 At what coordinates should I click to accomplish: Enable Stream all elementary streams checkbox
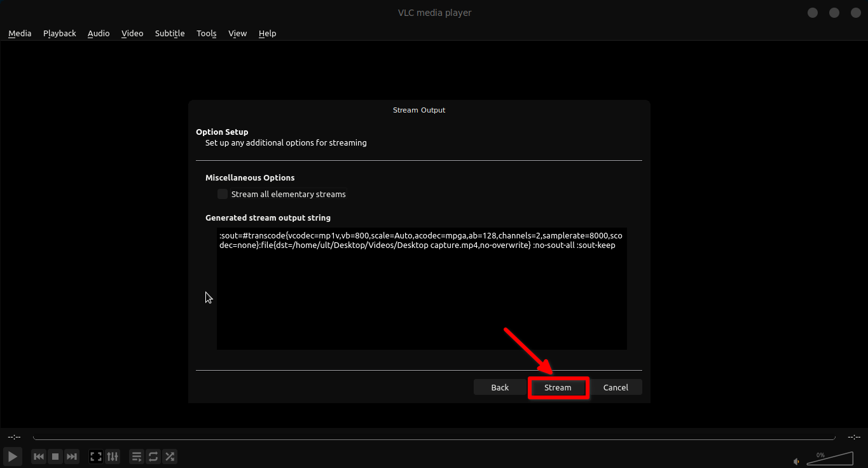tap(223, 194)
